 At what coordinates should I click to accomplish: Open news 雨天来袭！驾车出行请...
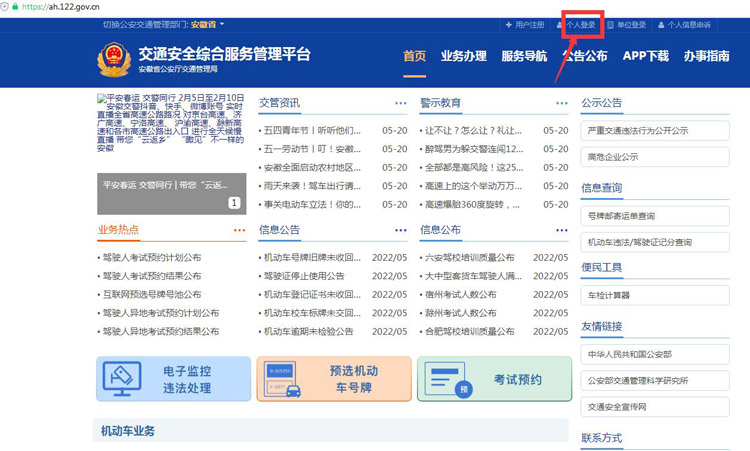click(x=312, y=186)
